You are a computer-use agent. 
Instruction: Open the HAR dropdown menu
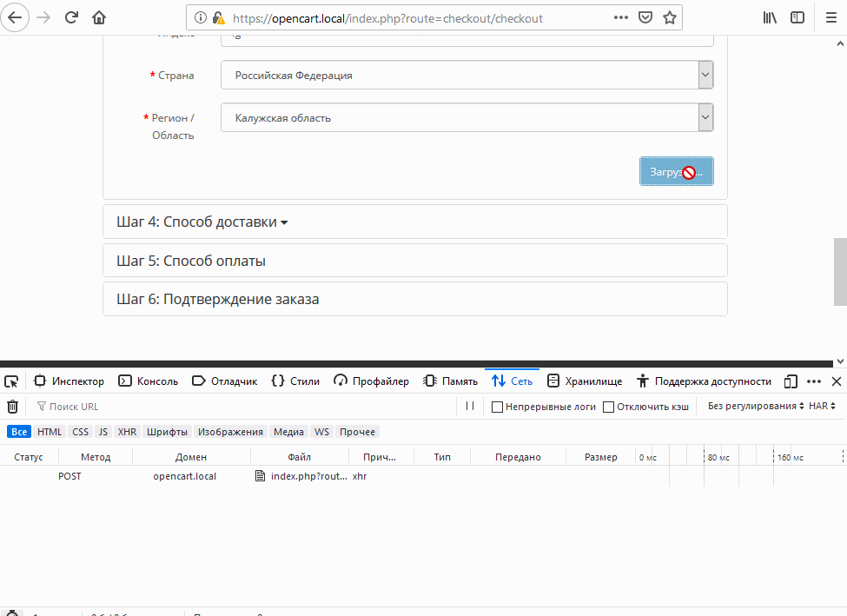[822, 406]
